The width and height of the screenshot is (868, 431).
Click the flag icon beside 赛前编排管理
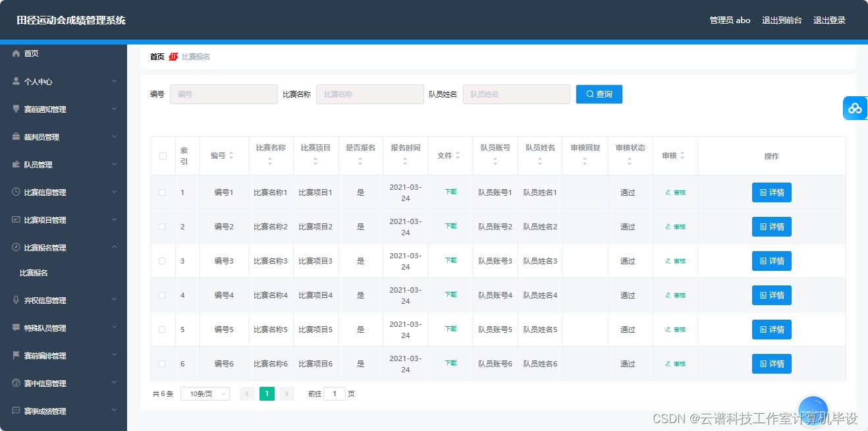[x=16, y=355]
